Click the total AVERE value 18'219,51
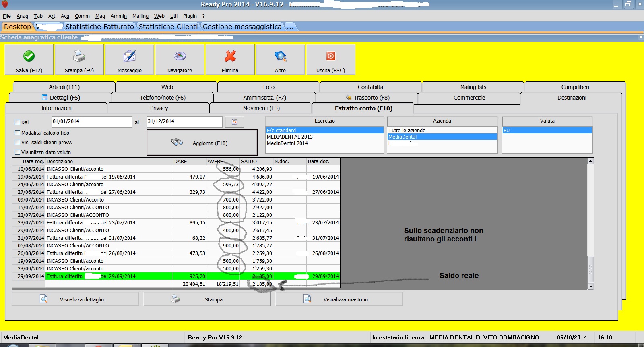Viewport: 644px width, 347px height. [x=227, y=284]
